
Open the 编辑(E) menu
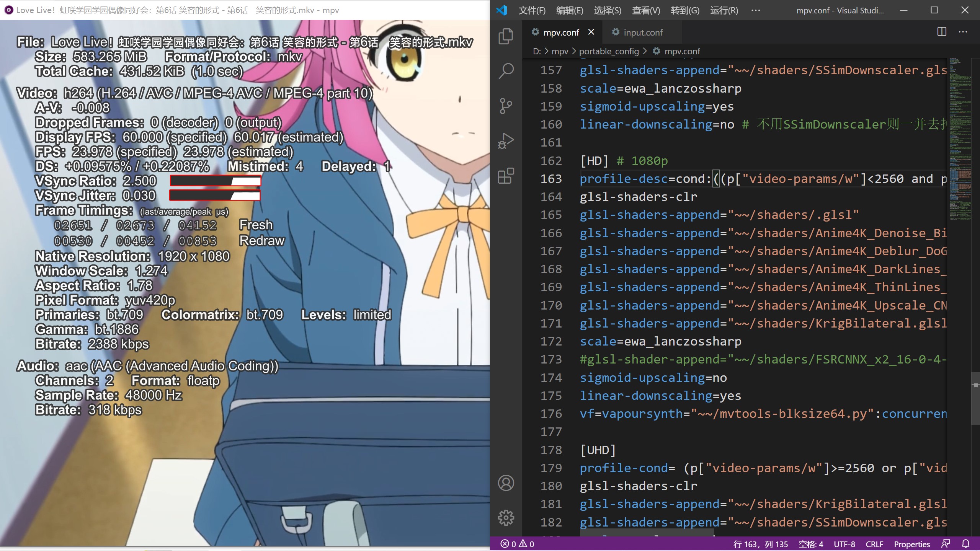(570, 10)
